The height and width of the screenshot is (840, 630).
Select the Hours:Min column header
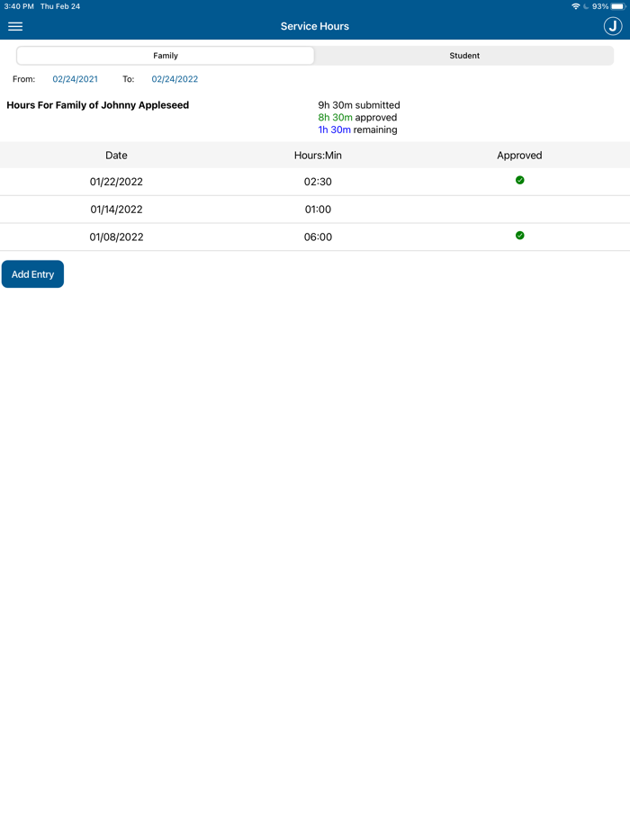click(x=318, y=156)
